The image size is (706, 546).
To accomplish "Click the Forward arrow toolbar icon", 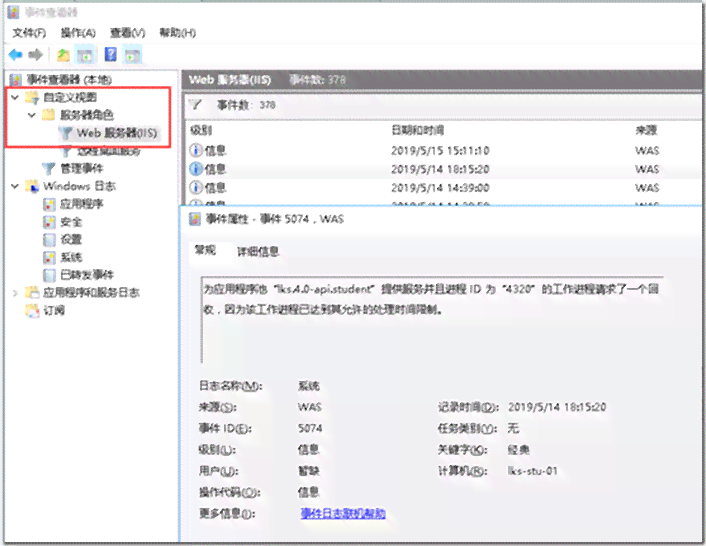I will click(35, 55).
